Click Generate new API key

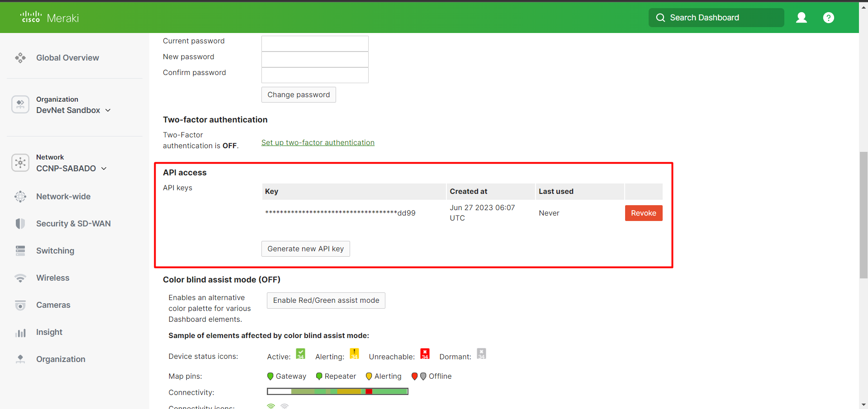pos(306,249)
